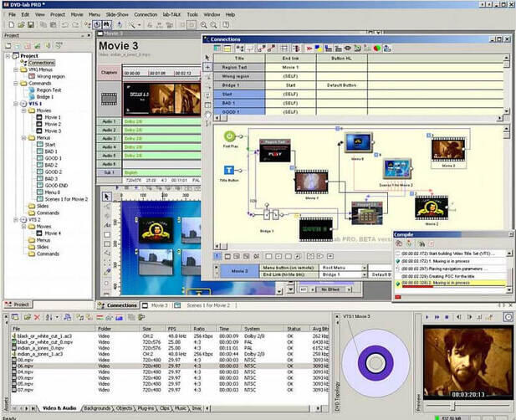This screenshot has width=516, height=420.
Task: Click the Open folder icon in main toolbar
Action: click(x=21, y=25)
